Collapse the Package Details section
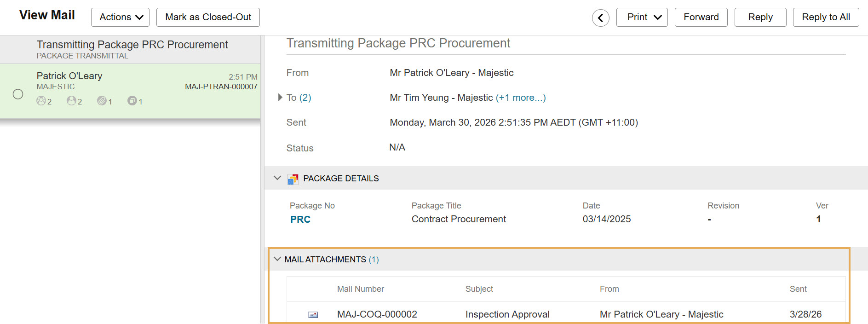Screen dimensions: 868x324 (x=277, y=178)
